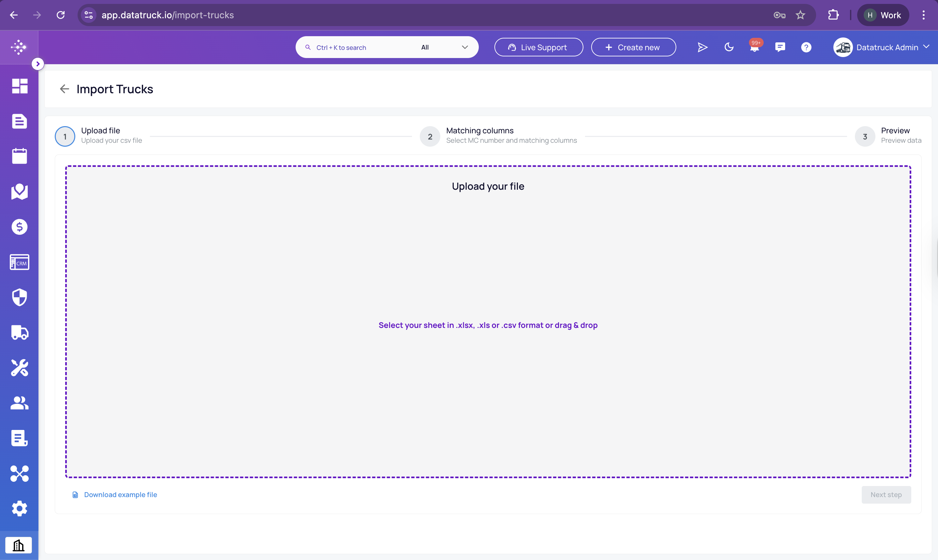The height and width of the screenshot is (560, 938).
Task: Select step 3 Preview
Action: click(888, 136)
